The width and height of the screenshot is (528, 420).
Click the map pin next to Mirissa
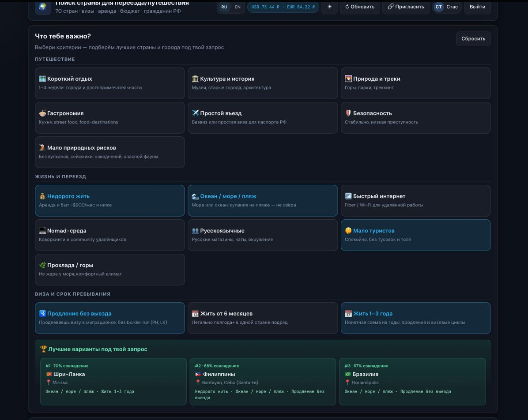click(x=49, y=382)
